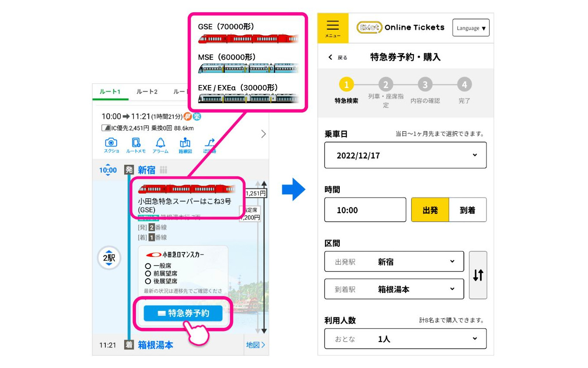Click the GSE train image in route

(186, 188)
